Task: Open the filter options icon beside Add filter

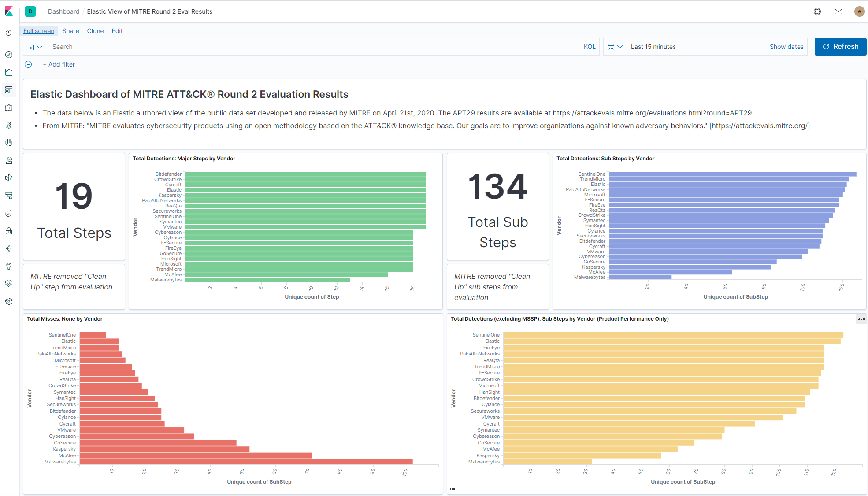Action: tap(28, 64)
